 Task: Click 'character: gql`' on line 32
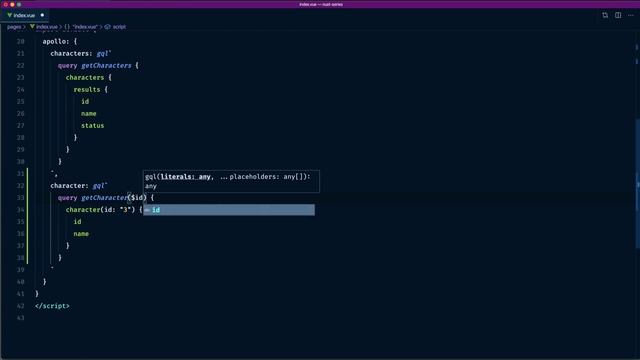79,185
